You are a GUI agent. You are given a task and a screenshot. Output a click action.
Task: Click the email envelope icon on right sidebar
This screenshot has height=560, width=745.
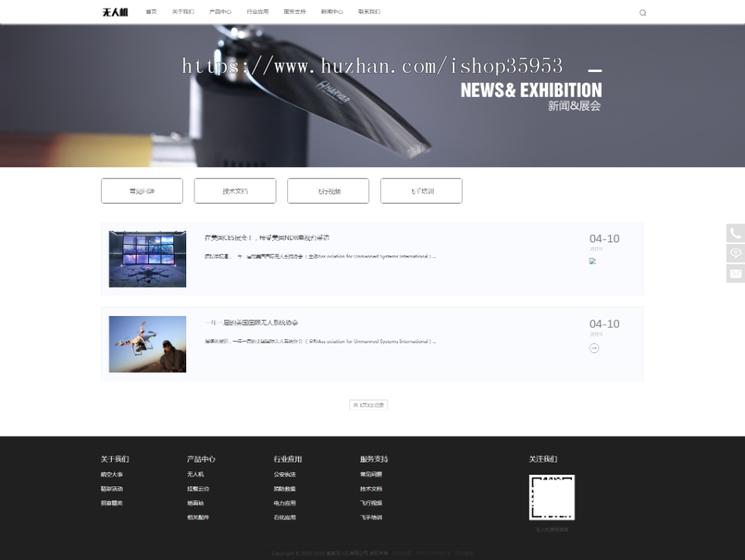tap(736, 274)
